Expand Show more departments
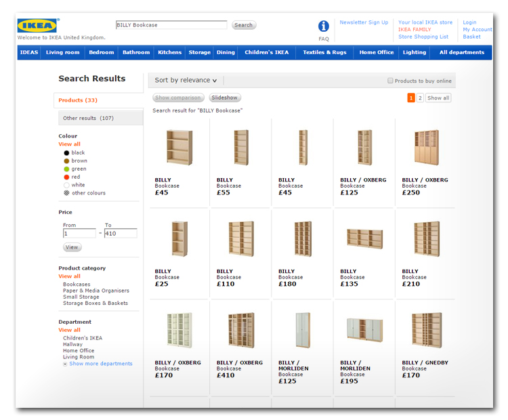 tap(100, 364)
